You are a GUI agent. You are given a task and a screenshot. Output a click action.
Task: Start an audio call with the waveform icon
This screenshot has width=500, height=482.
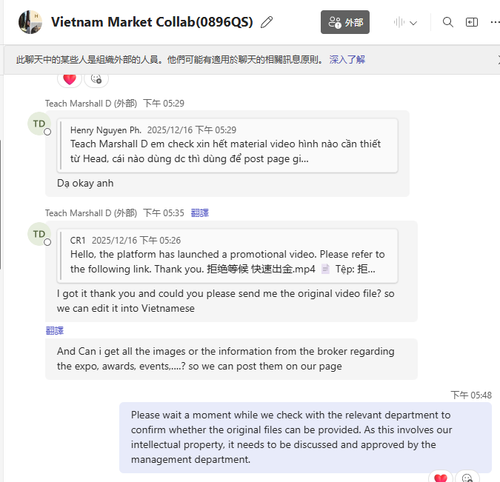tap(399, 22)
